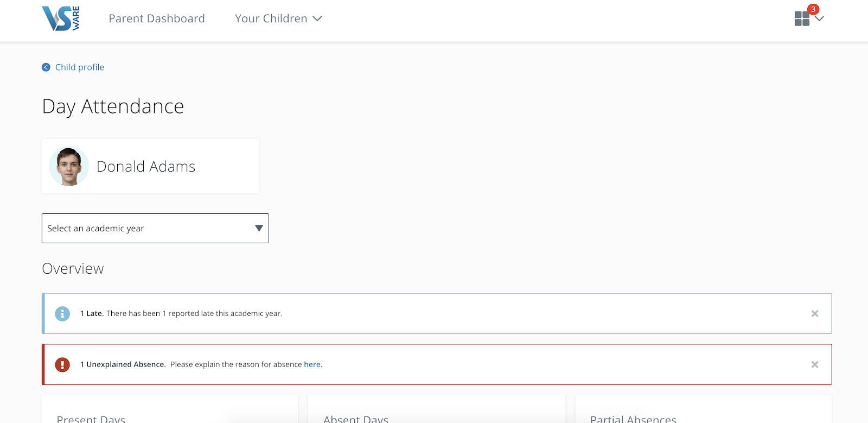Screen dimensions: 868x423
Task: Click the academic year dropdown arrow
Action: pos(259,228)
